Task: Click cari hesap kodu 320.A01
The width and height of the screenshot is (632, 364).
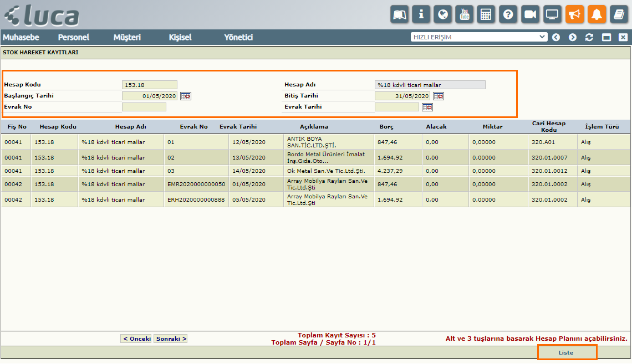Action: coord(543,142)
